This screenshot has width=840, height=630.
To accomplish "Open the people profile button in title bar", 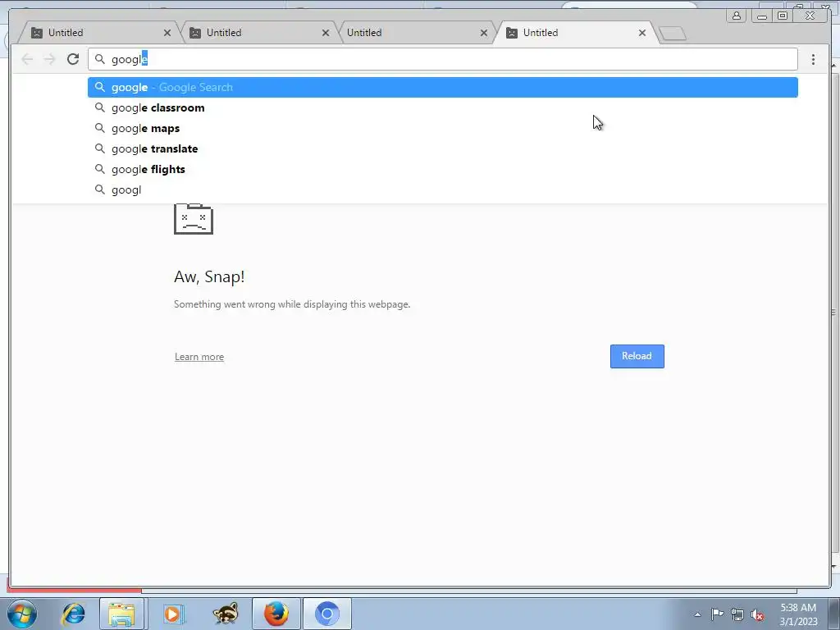I will pos(737,16).
